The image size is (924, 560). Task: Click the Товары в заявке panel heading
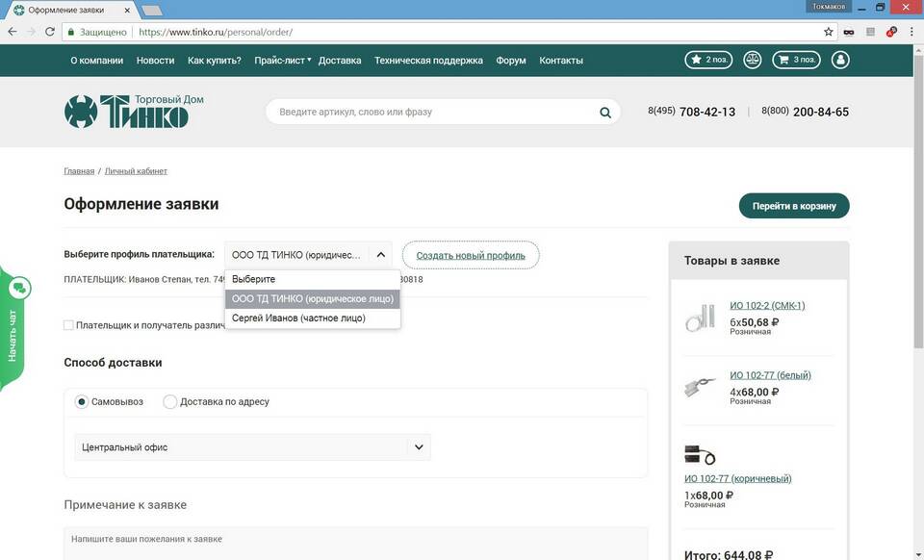click(731, 260)
